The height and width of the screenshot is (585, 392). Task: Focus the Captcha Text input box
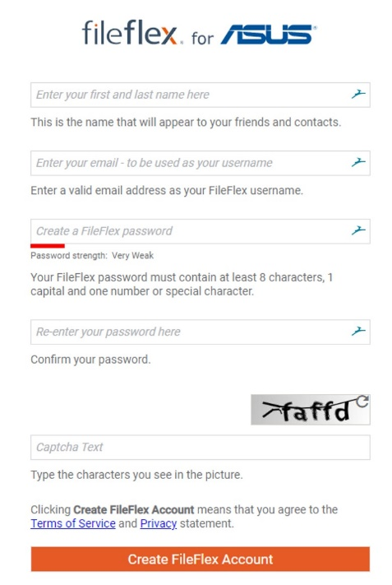click(x=200, y=447)
